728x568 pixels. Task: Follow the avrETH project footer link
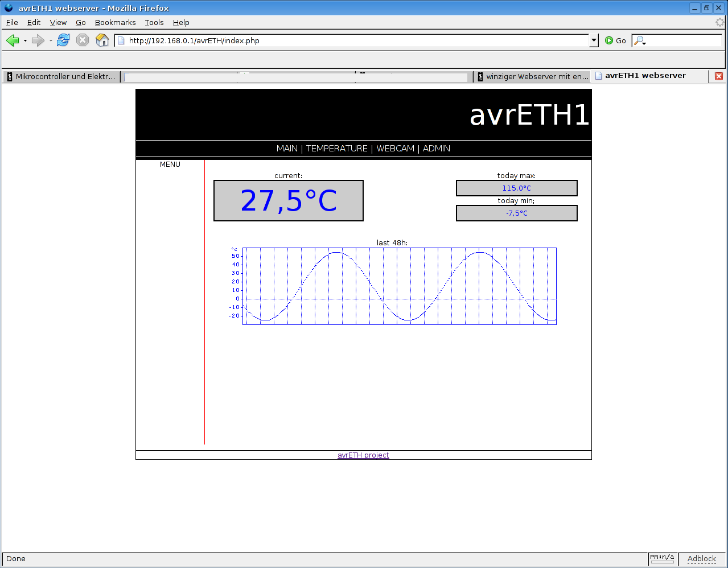pyautogui.click(x=363, y=455)
